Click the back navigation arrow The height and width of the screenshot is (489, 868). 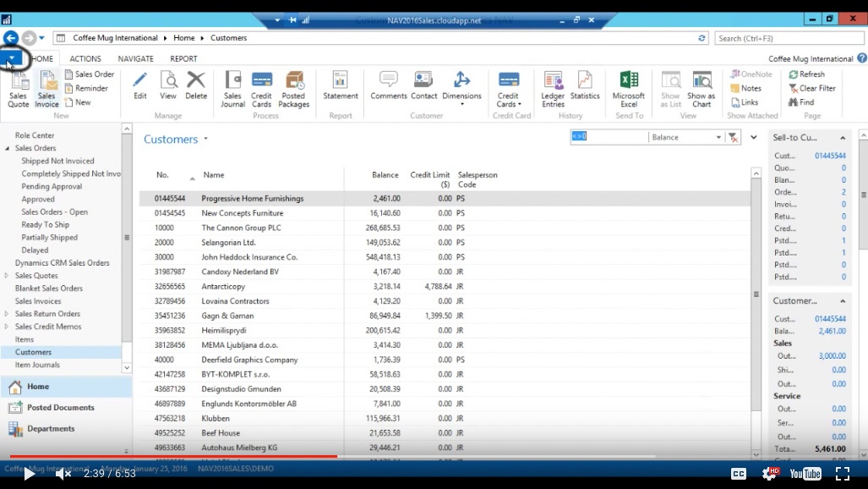click(x=10, y=38)
